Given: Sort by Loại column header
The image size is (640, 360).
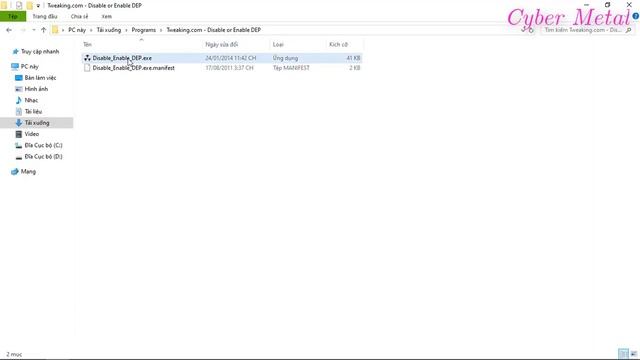Looking at the screenshot, I should 278,44.
